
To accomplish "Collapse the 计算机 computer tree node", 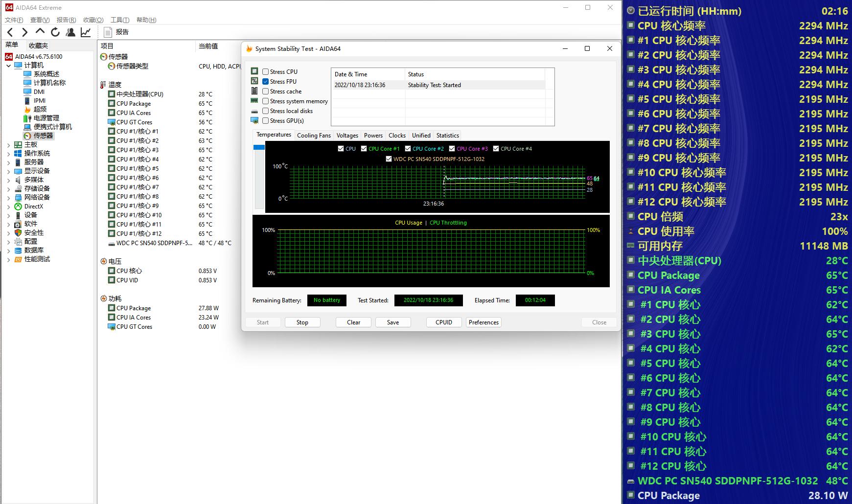I will 8,66.
